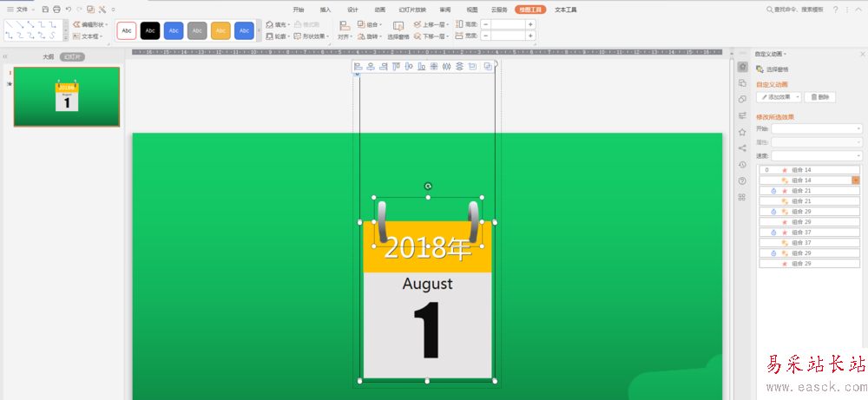The height and width of the screenshot is (400, 868).
Task: Undo the last action
Action: point(68,10)
